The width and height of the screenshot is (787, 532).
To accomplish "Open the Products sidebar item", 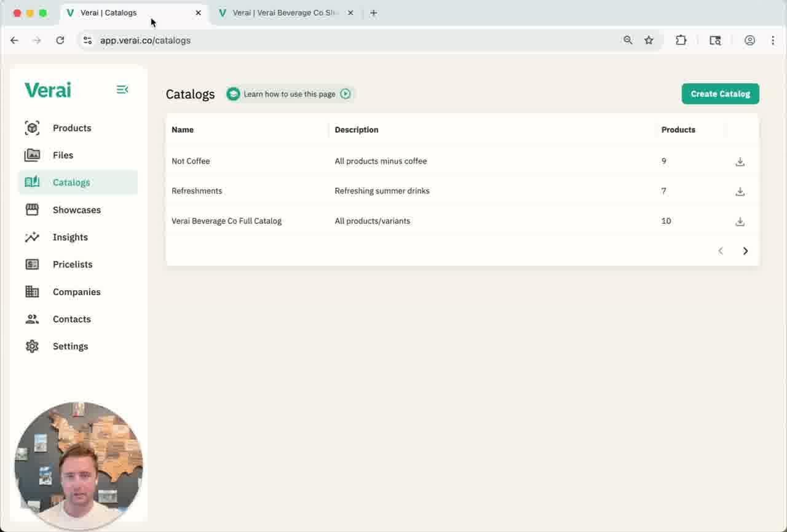I will coord(78,128).
